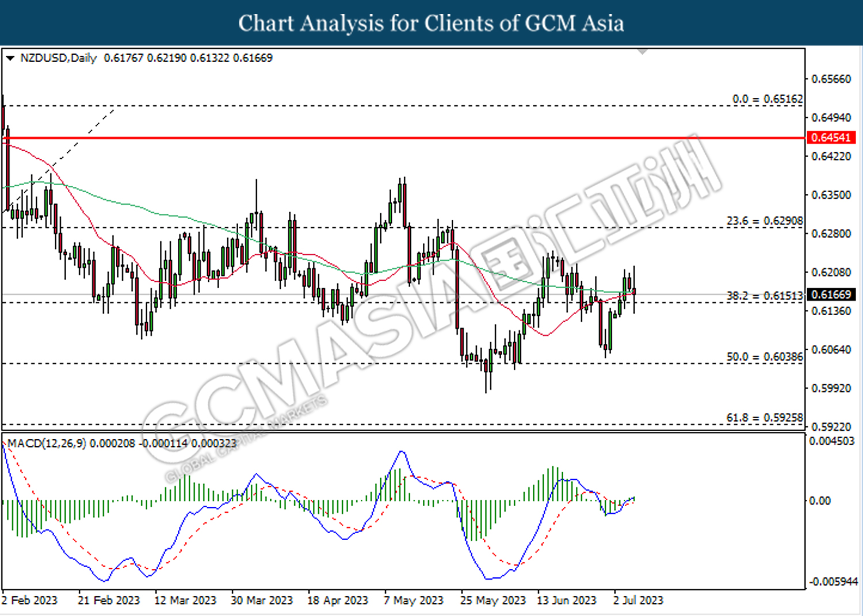
Task: Click the MACD axis zero level 0.00
Action: (820, 501)
